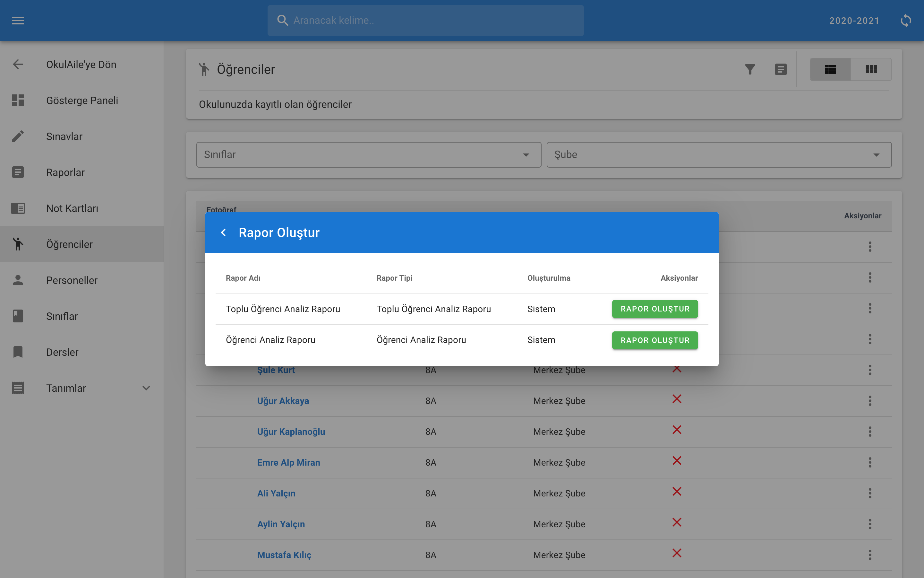Open student Ali Yalçın's link
The width and height of the screenshot is (924, 578).
(x=276, y=493)
